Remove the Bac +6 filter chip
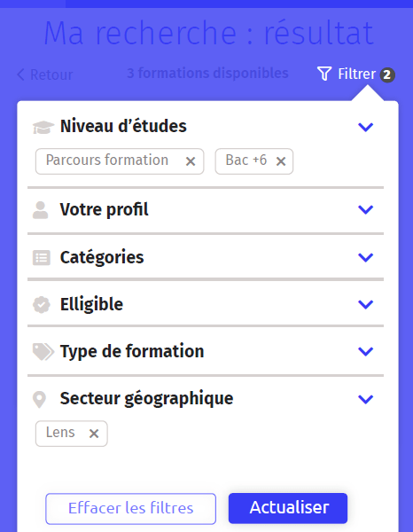This screenshot has height=532, width=413. tap(281, 161)
